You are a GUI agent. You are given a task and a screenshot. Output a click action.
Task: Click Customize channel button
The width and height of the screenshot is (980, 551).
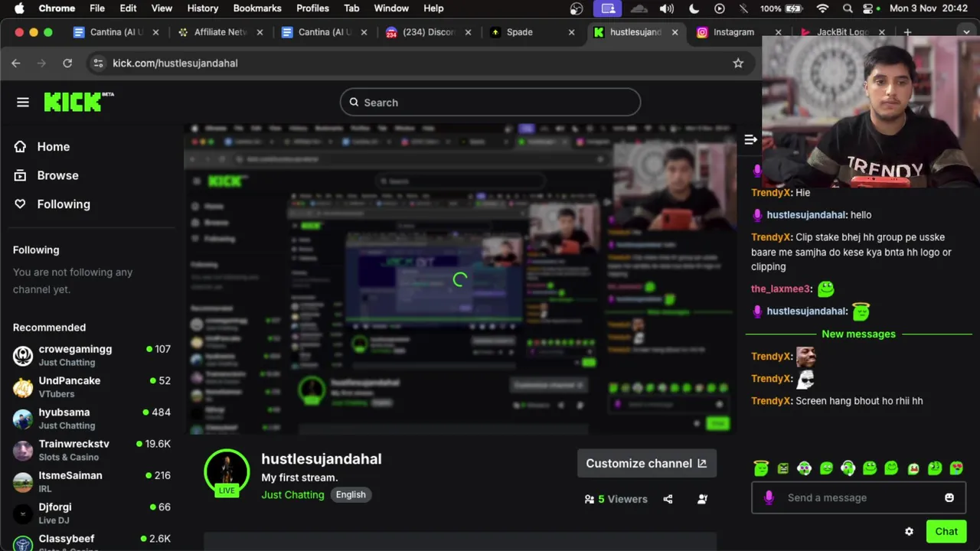pyautogui.click(x=646, y=464)
